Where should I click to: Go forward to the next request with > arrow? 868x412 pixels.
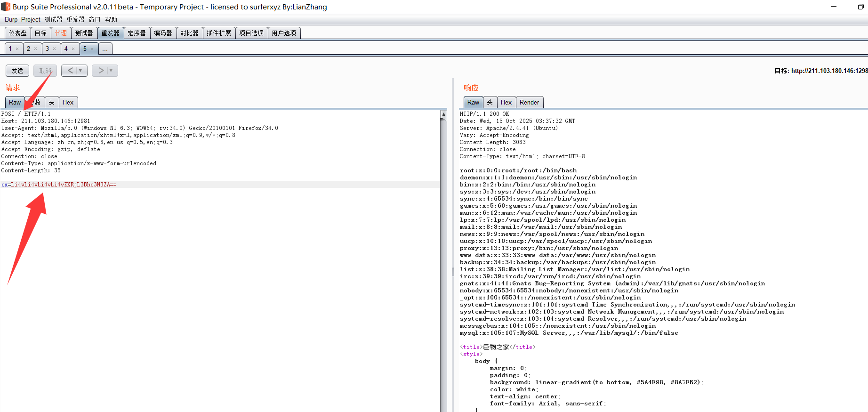click(x=101, y=71)
